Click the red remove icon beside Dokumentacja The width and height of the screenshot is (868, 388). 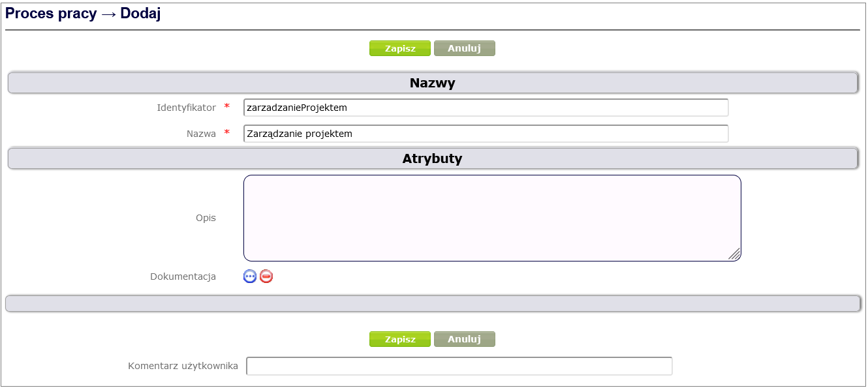266,276
